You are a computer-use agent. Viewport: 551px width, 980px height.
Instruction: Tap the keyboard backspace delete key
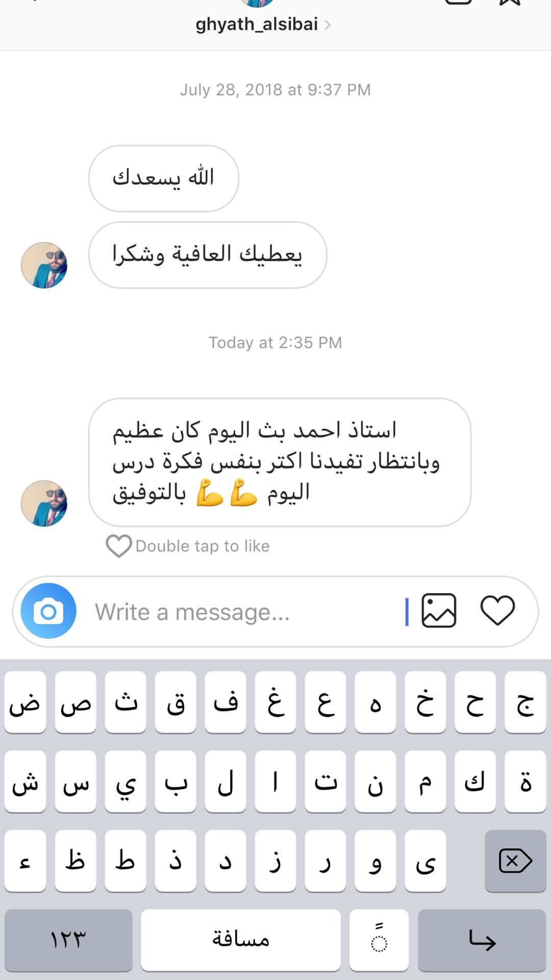515,861
